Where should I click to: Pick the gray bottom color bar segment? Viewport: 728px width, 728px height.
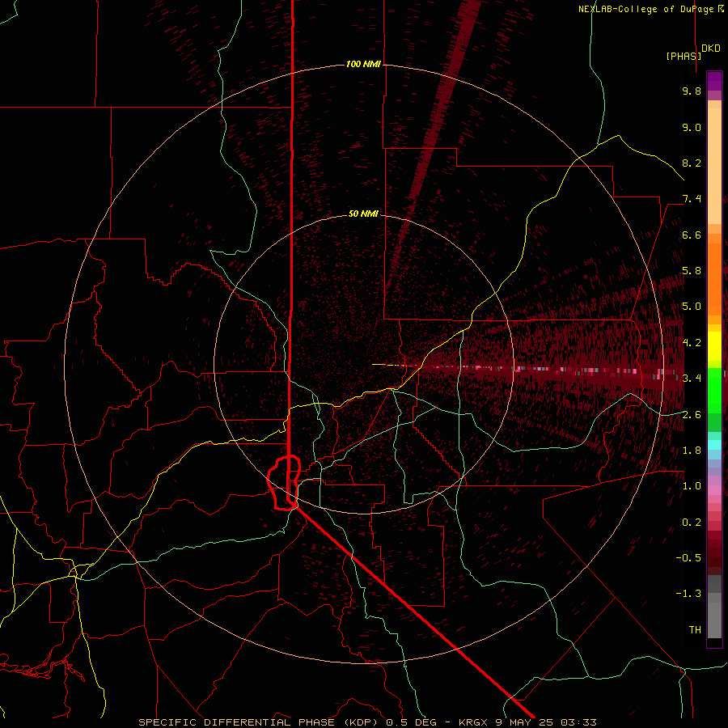point(714,620)
